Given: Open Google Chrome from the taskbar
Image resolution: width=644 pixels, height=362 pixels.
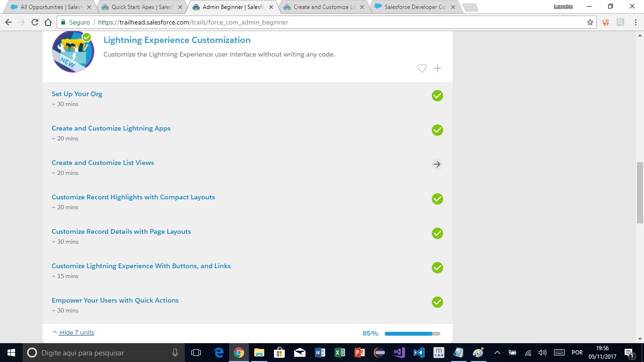Looking at the screenshot, I should [x=239, y=353].
